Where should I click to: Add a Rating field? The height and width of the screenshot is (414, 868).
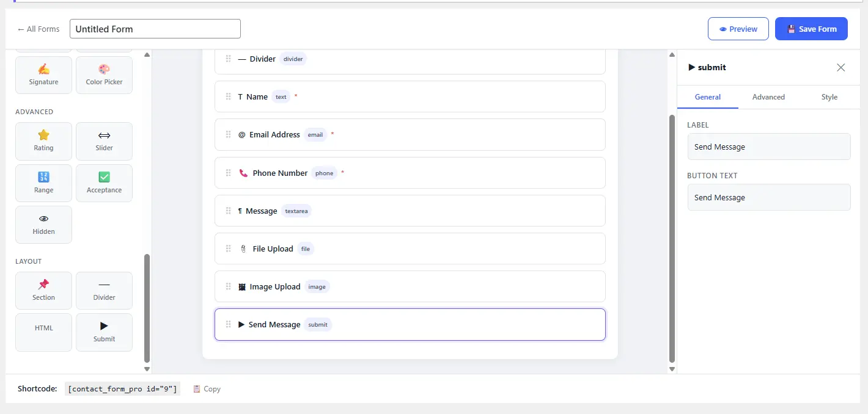pos(43,141)
